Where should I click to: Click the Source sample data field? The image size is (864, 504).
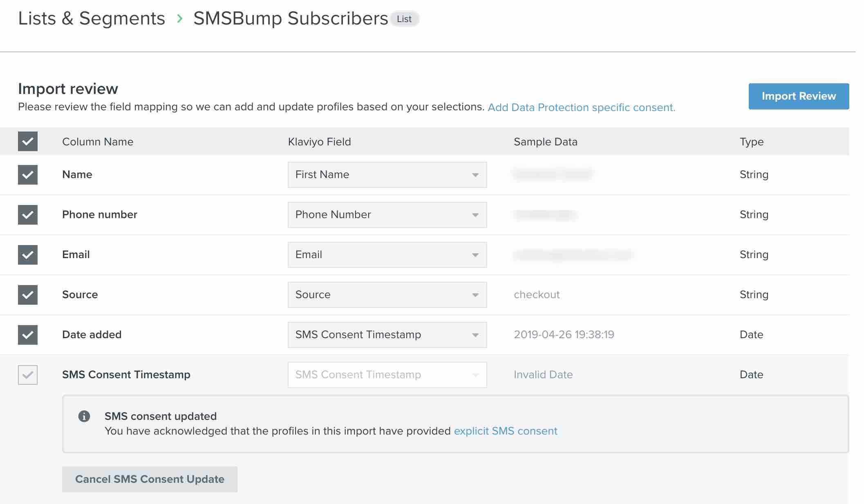pos(536,294)
